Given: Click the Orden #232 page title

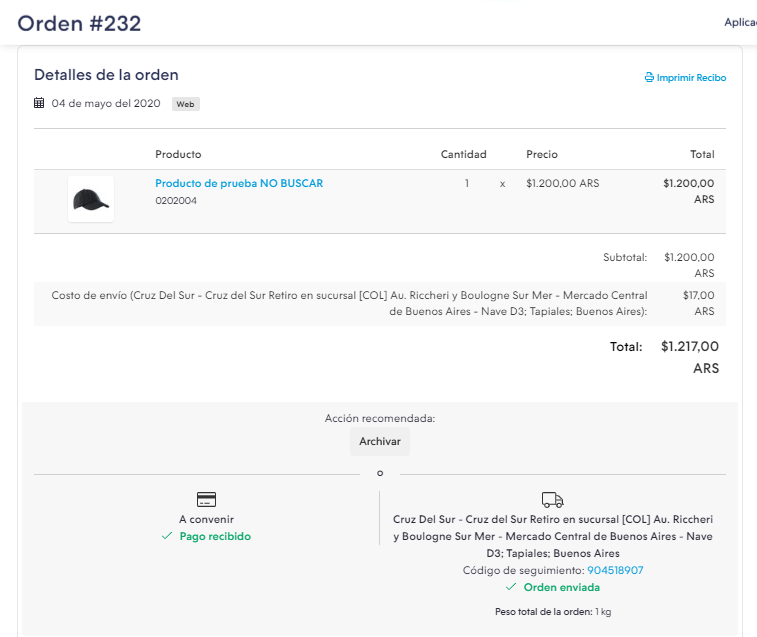Looking at the screenshot, I should click(x=79, y=22).
